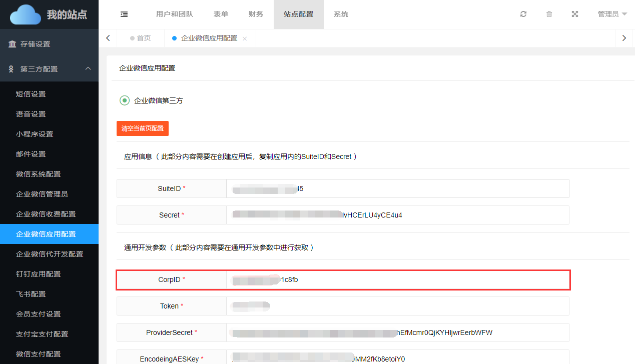Click the trash clear-cache icon
Screen dimensions: 635x364
(x=549, y=14)
